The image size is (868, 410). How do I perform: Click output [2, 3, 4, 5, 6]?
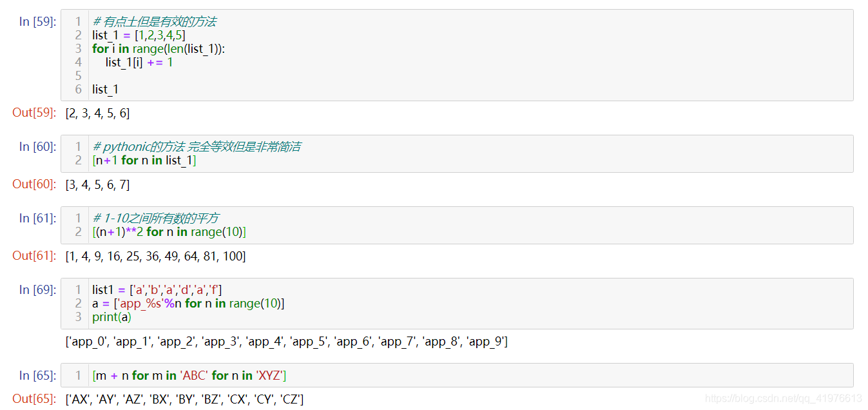click(x=97, y=113)
